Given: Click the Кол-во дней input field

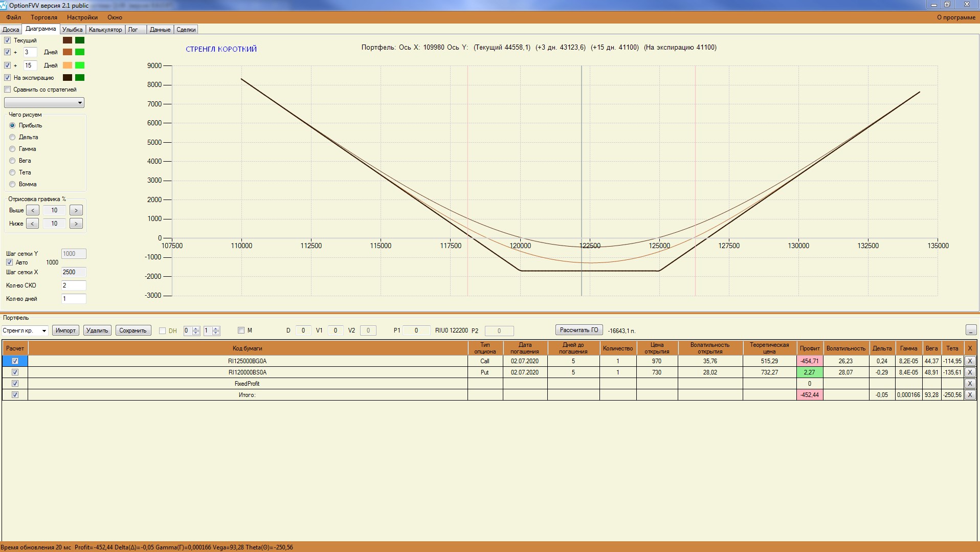Looking at the screenshot, I should pyautogui.click(x=74, y=299).
